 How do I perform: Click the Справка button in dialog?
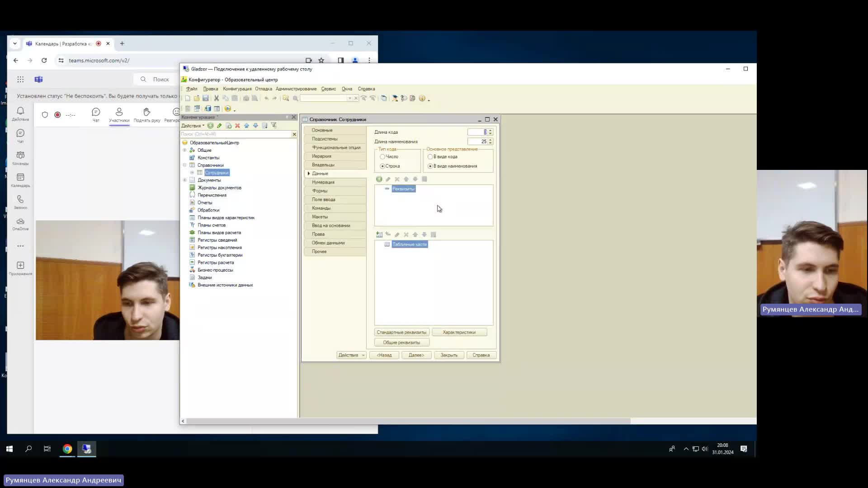point(481,355)
